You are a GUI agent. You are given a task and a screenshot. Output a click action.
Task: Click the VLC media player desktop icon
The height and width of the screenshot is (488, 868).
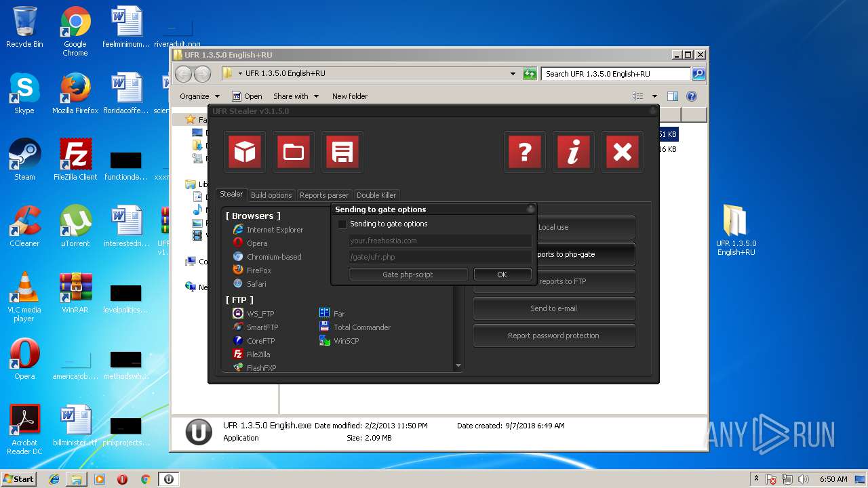[x=24, y=297]
